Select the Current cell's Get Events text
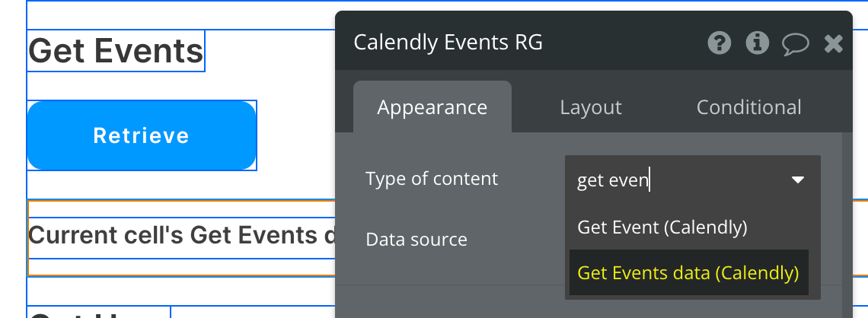The width and height of the screenshot is (868, 318). click(181, 236)
